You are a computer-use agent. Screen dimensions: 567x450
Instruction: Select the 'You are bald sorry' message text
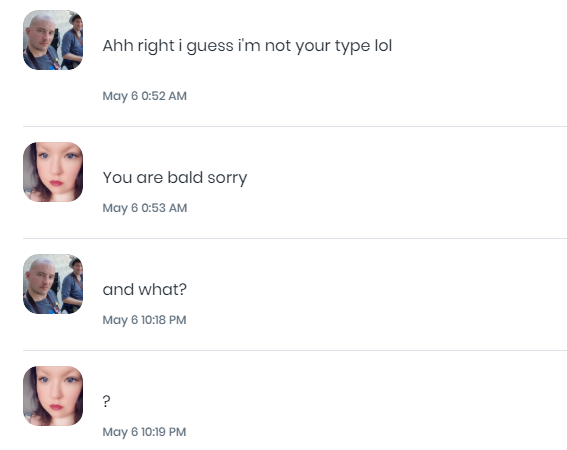(x=175, y=178)
